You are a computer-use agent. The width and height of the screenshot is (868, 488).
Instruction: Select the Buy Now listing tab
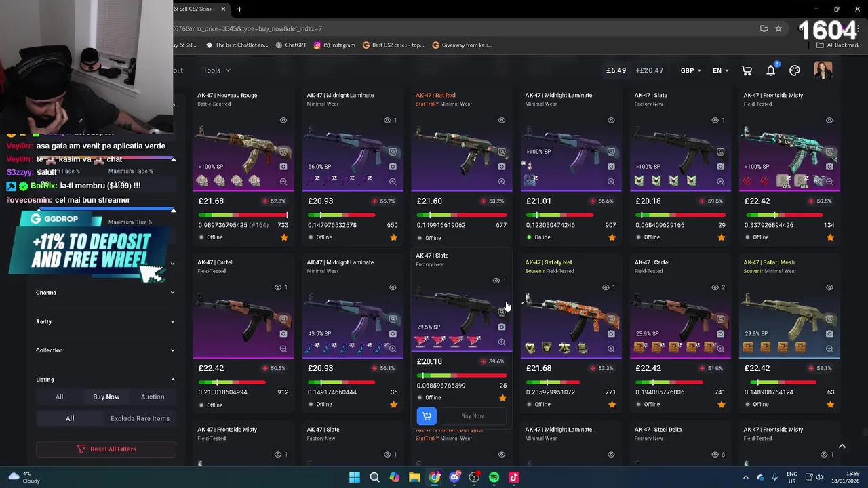click(106, 396)
